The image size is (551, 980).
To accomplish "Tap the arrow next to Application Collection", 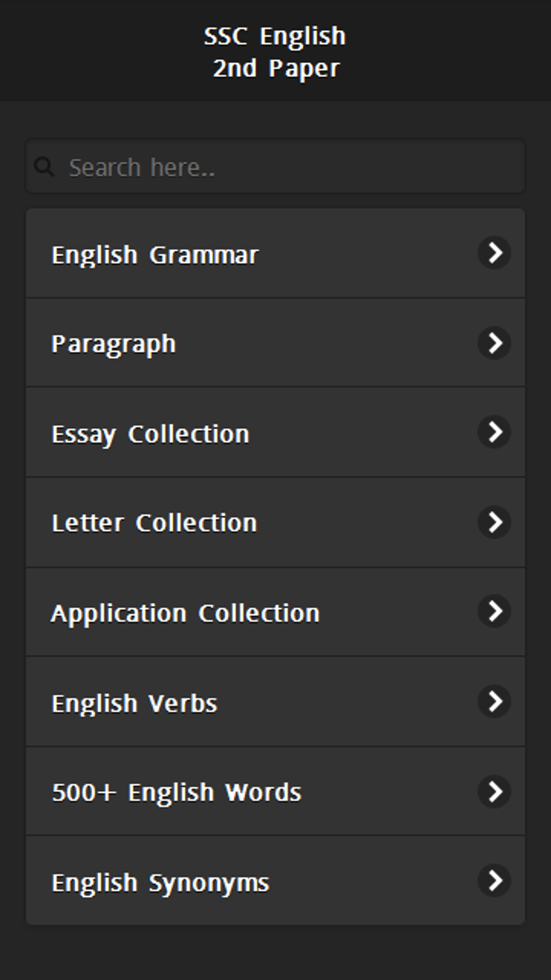I will coord(494,611).
